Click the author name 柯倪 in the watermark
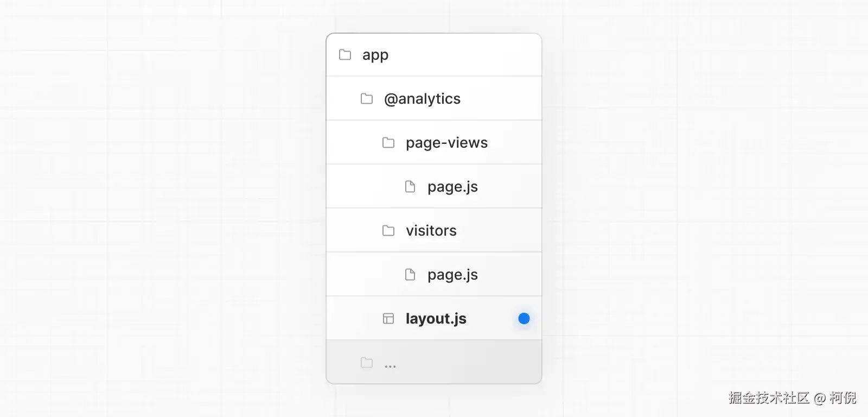 click(843, 398)
